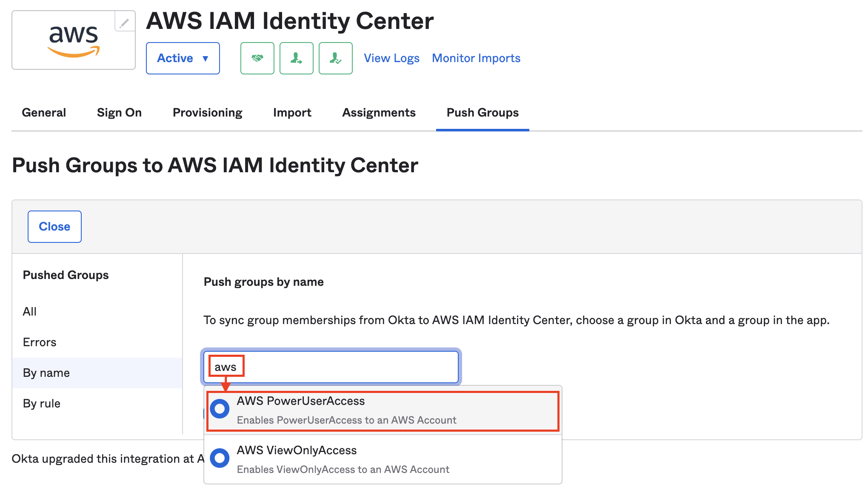Choose AWS ViewOnlyAccess from the suggestion list
Image resolution: width=868 pixels, height=501 pixels.
point(383,459)
